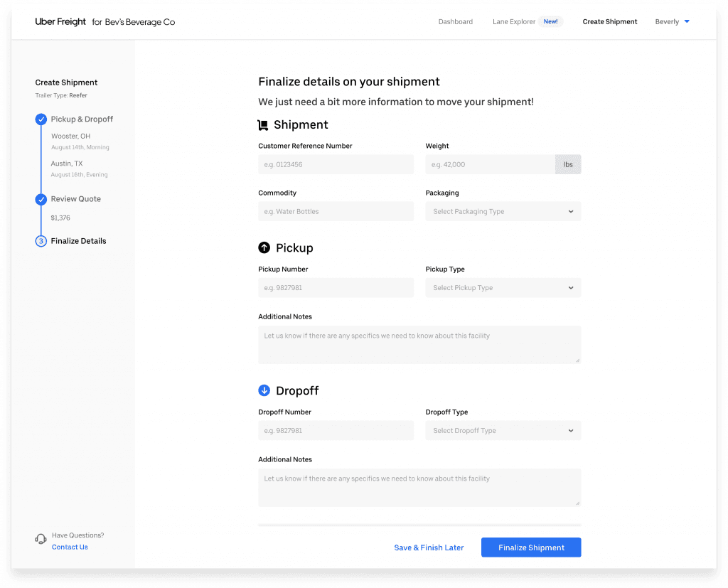The image size is (728, 588).
Task: Click the headset support icon
Action: coord(41,540)
